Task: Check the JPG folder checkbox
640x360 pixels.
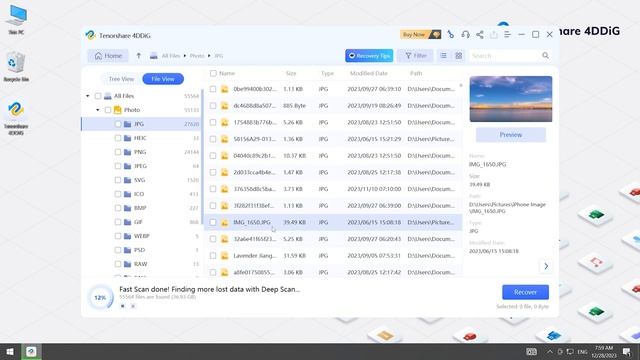Action: coord(118,124)
